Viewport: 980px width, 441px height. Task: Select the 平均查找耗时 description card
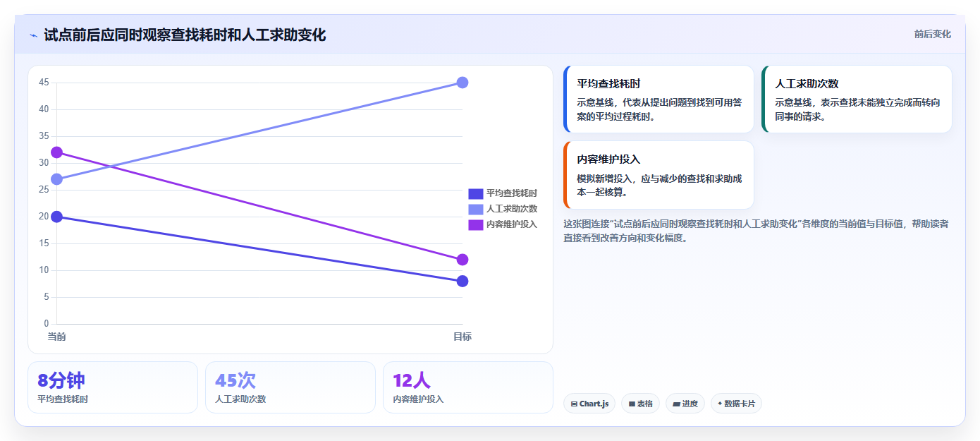(x=659, y=99)
